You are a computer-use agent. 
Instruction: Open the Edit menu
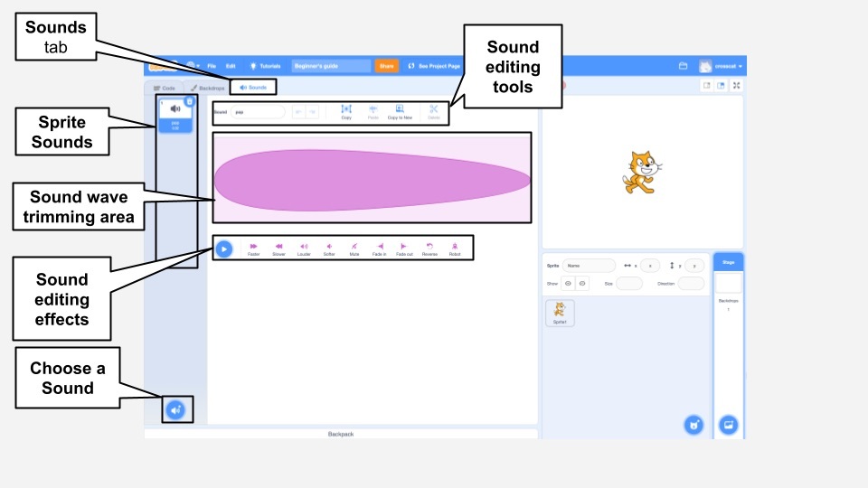[x=231, y=66]
